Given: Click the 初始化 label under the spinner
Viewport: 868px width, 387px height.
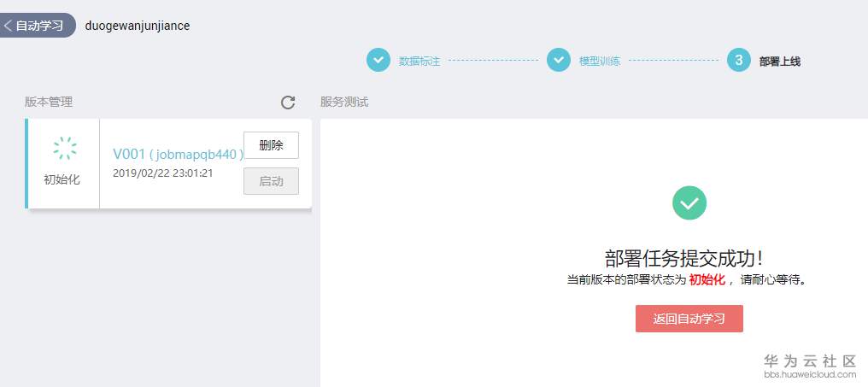Looking at the screenshot, I should coord(62,180).
